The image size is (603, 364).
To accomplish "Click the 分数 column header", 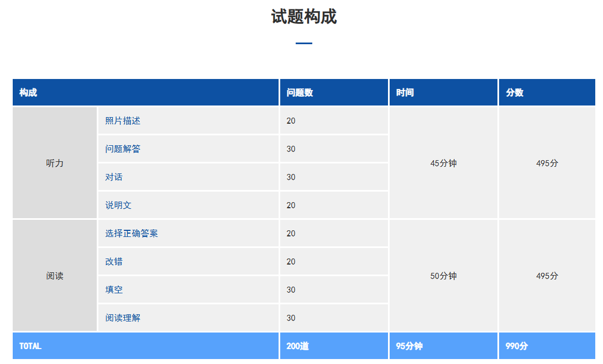I will click(515, 92).
